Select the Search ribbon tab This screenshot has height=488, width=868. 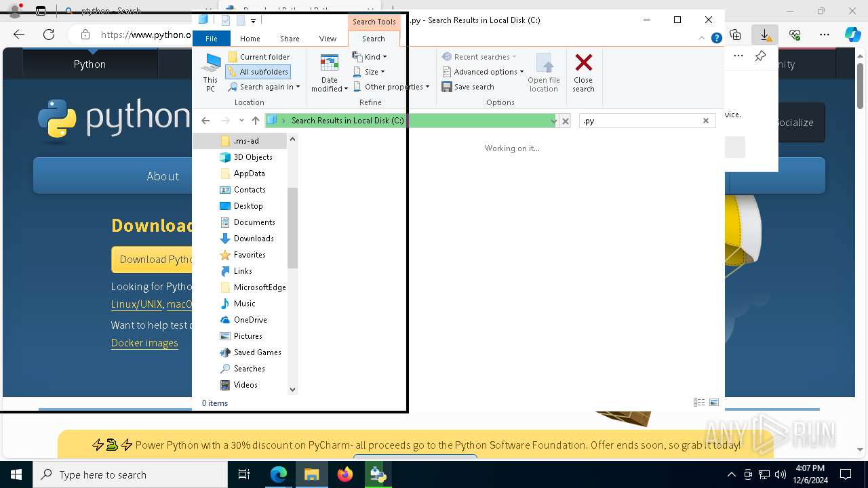pos(373,39)
